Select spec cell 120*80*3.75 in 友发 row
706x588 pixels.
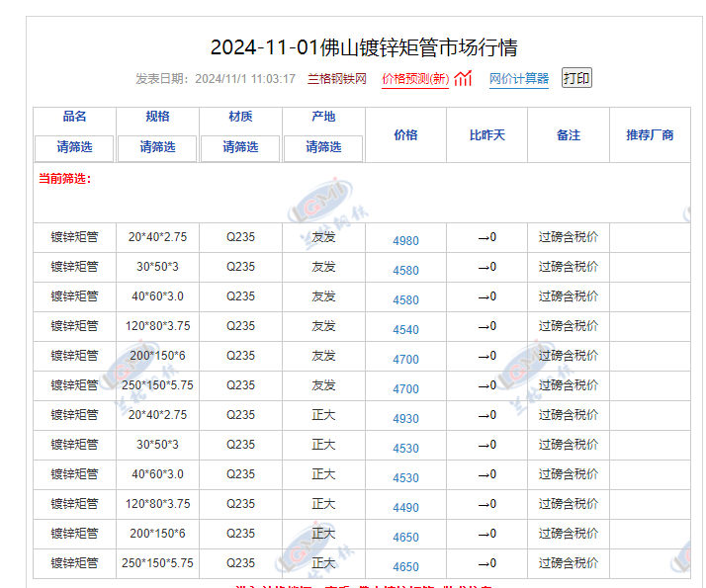point(157,326)
